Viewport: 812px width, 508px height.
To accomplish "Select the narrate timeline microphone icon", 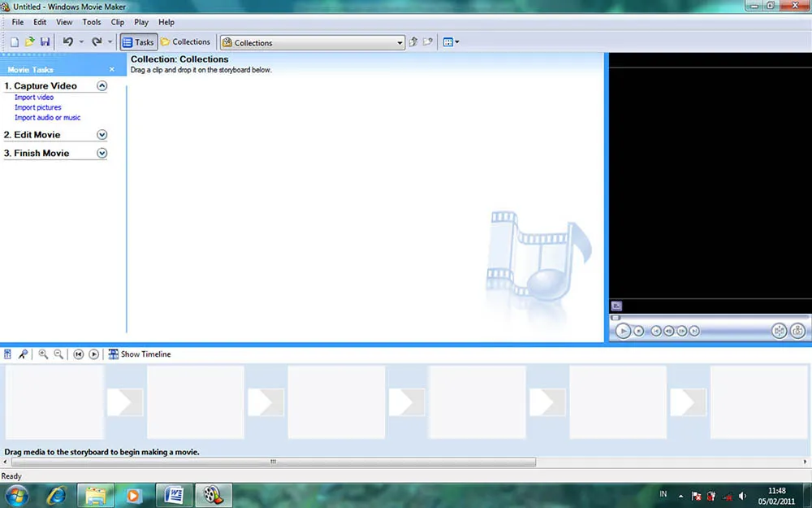I will (22, 354).
